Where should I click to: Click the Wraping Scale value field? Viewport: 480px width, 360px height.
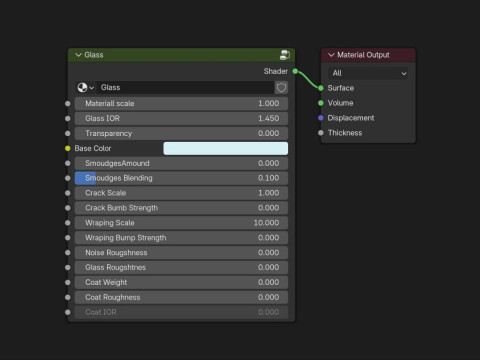click(181, 223)
